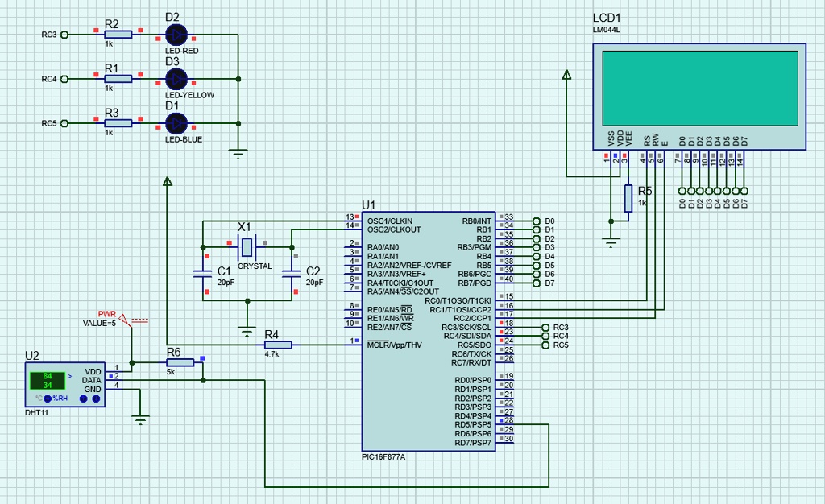Click RC0/T1OSO/T1CKI pin label
The image size is (825, 504).
click(x=458, y=301)
